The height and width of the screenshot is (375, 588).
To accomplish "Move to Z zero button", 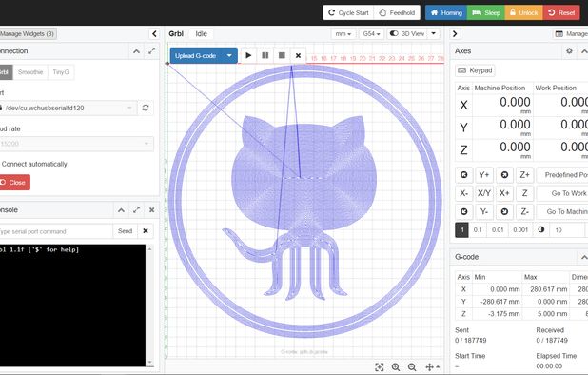I will coord(524,193).
